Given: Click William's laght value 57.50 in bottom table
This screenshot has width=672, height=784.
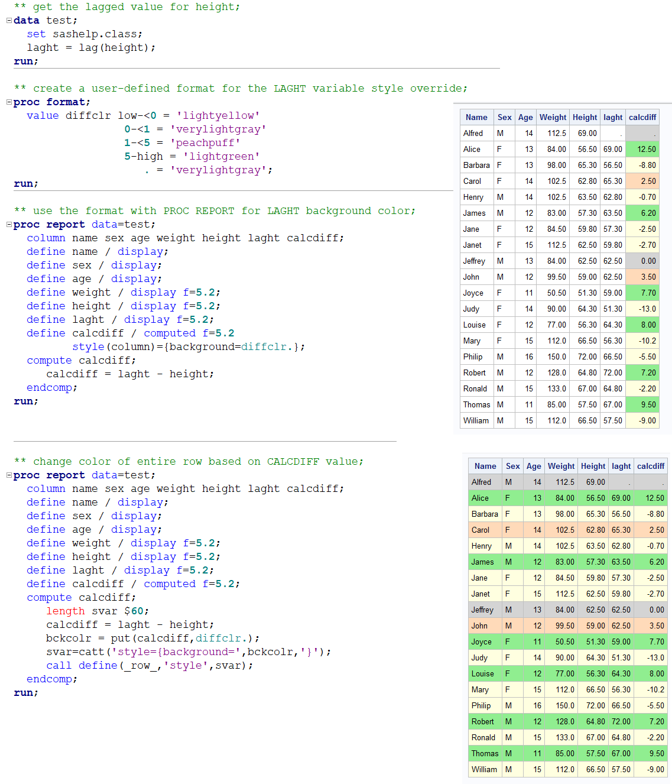Looking at the screenshot, I should 621,769.
